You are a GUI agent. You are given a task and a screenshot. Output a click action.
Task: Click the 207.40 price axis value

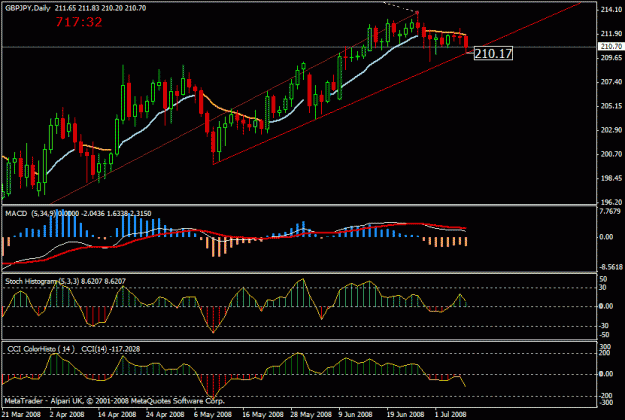(611, 82)
